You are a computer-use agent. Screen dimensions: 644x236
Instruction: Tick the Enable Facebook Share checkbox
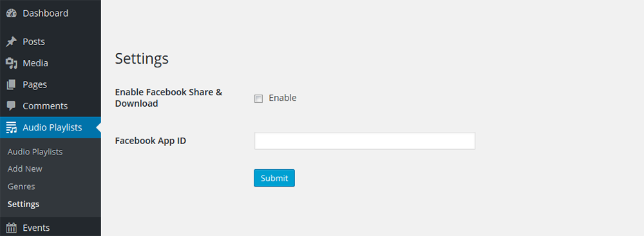tap(258, 98)
